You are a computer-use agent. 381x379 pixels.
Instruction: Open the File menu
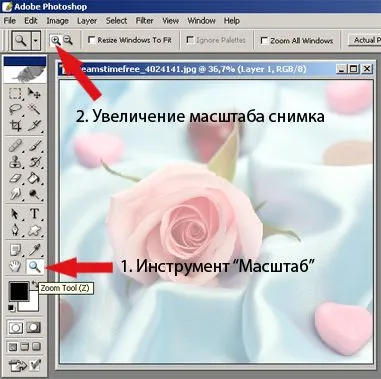click(x=10, y=21)
